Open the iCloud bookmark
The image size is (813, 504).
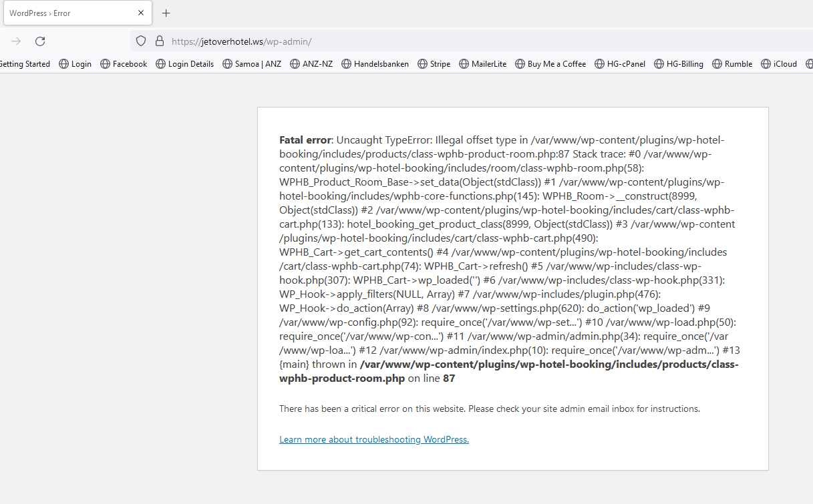click(x=779, y=64)
